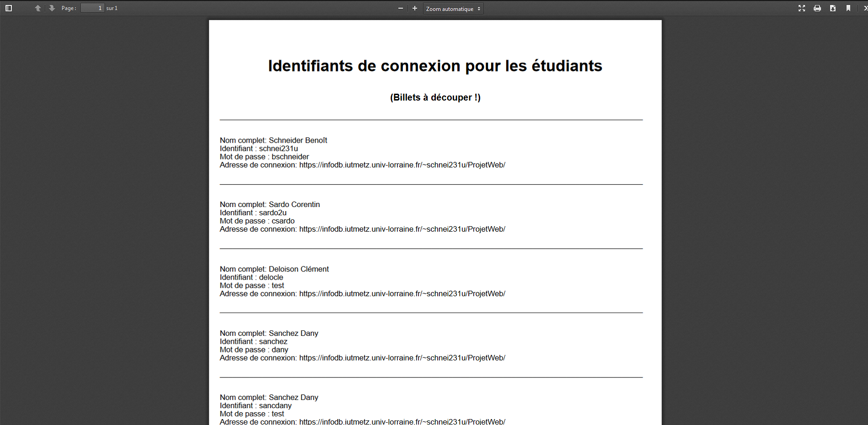
Task: Open Schneider Benoît connection URL
Action: (x=402, y=165)
